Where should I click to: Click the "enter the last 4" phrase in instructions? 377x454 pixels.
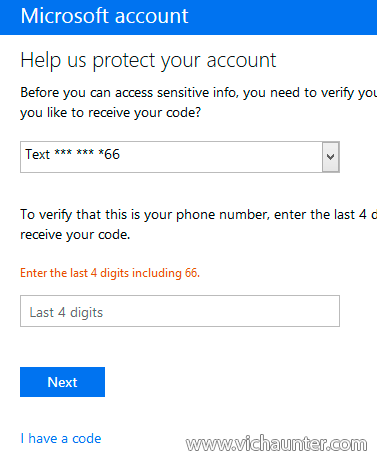click(320, 214)
